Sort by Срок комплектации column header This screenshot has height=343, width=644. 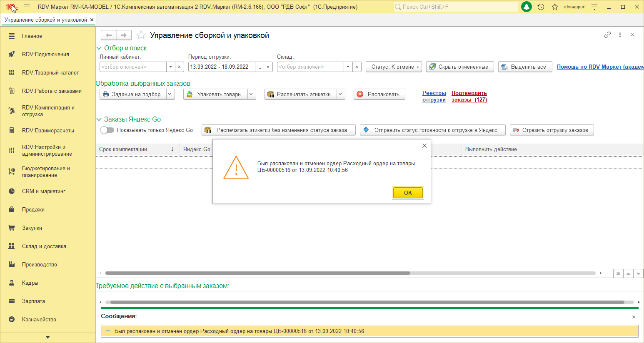click(x=137, y=149)
